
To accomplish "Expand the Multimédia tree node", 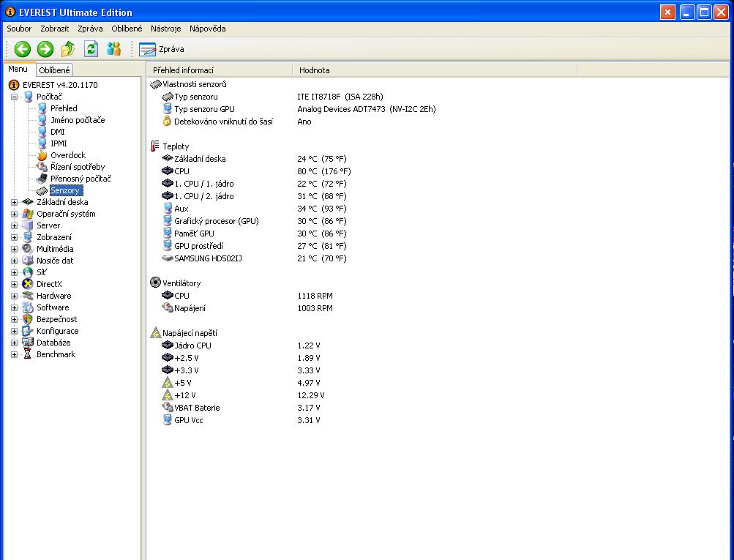I will pyautogui.click(x=14, y=250).
